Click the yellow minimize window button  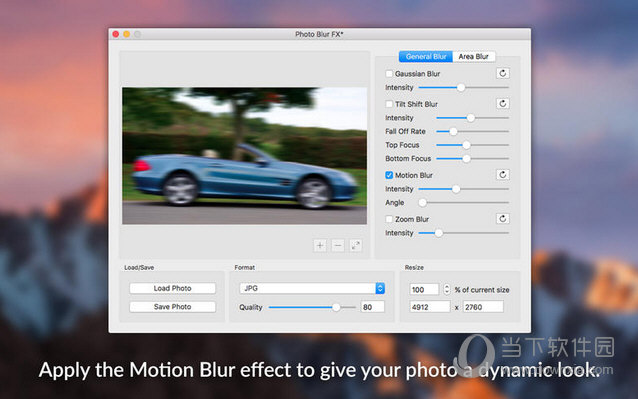click(127, 34)
